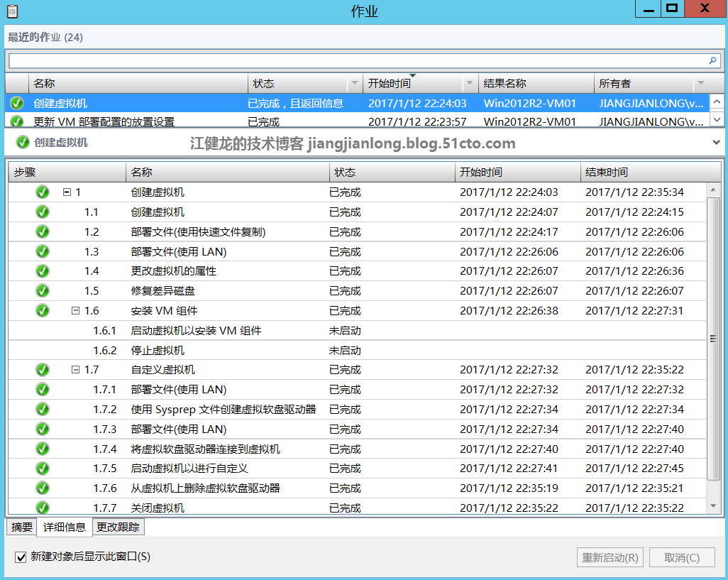Click into the job search input field
This screenshot has width=728, height=580.
(x=358, y=60)
